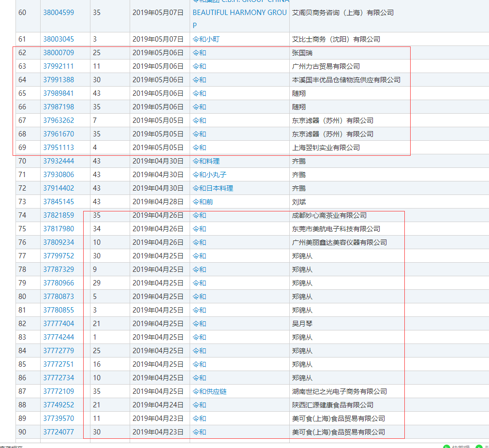The image size is (489, 448).
Task: Open application number 37724077 link
Action: (x=59, y=432)
